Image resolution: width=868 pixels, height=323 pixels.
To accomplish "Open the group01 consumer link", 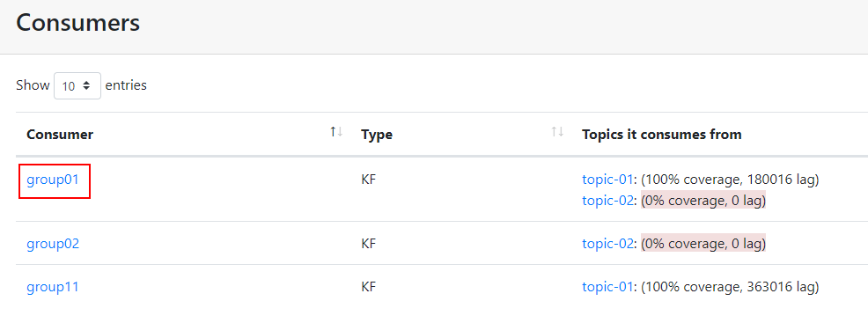I will [53, 180].
